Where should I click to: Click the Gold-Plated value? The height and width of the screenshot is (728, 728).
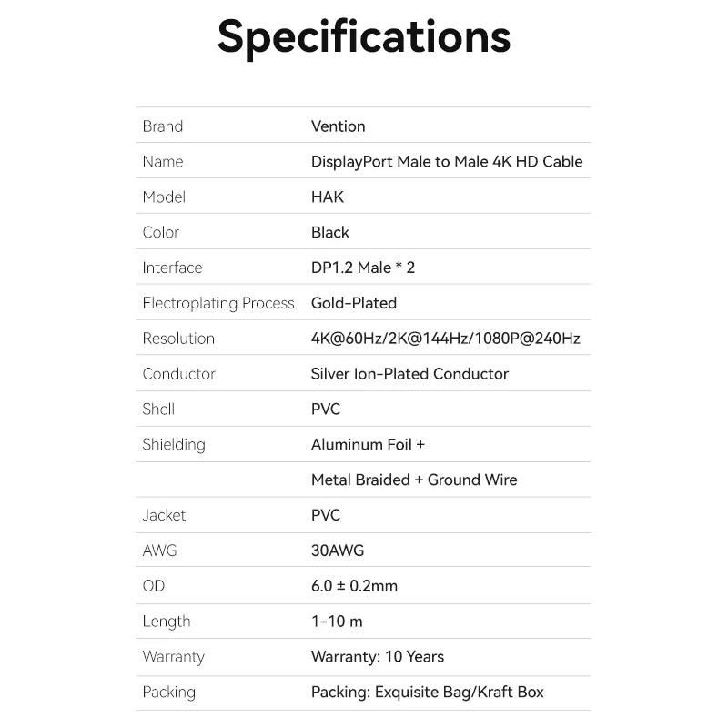[354, 303]
